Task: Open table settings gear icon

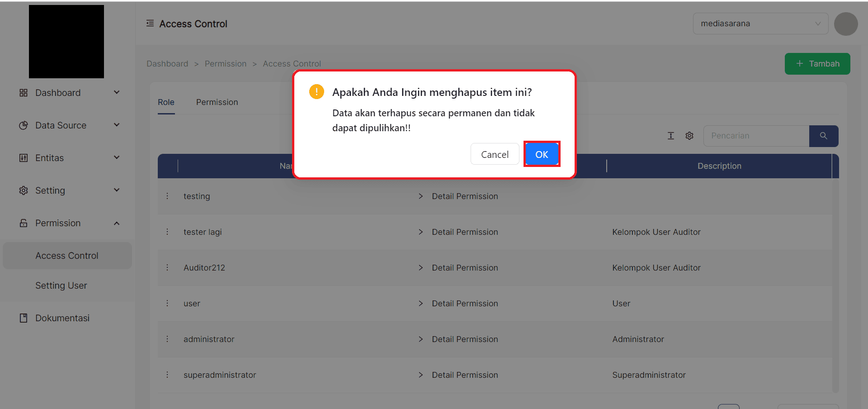Action: 689,136
